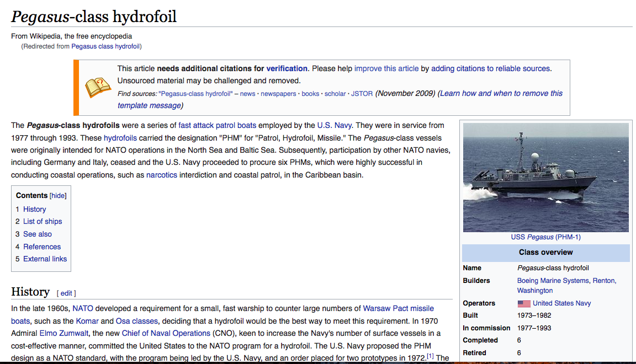Open the redirected-from Pegasus class hydrofoil link

click(x=105, y=46)
